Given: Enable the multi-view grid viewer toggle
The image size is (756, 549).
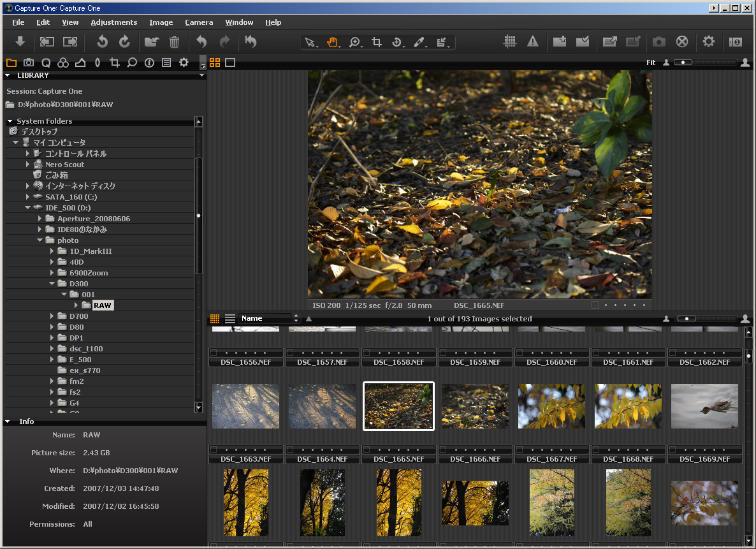Looking at the screenshot, I should tap(215, 62).
